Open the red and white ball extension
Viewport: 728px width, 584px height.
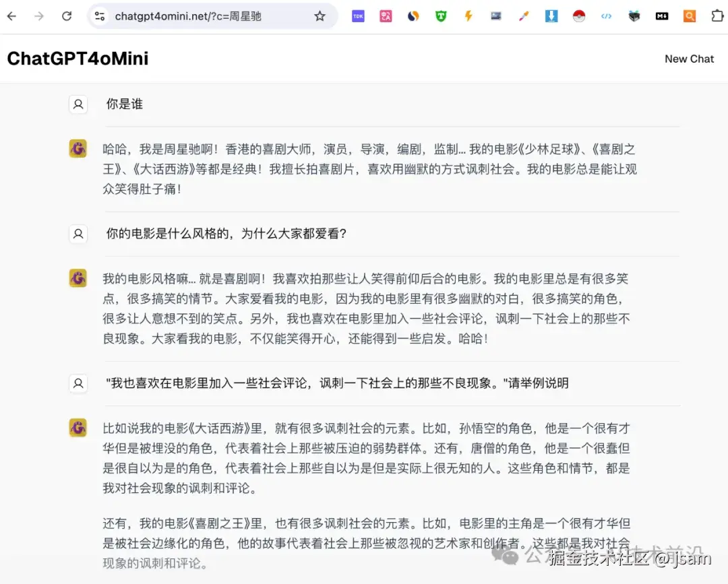tap(579, 16)
